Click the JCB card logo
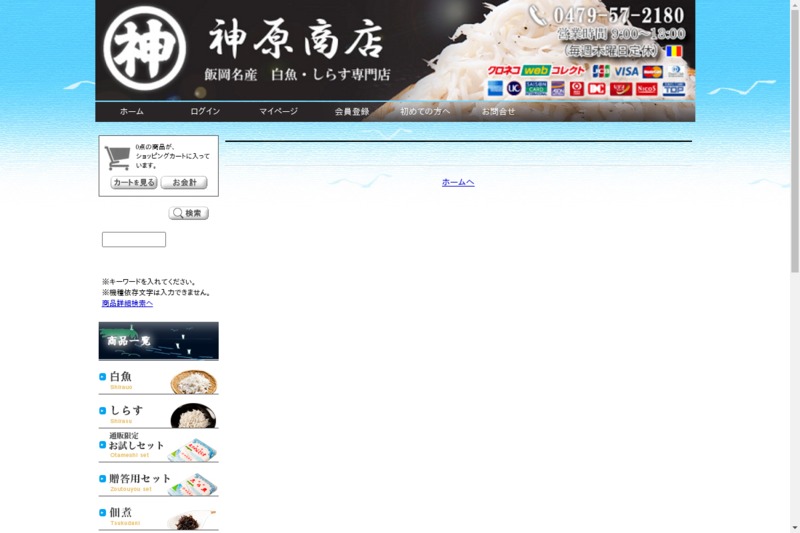This screenshot has height=533, width=800. tap(600, 71)
